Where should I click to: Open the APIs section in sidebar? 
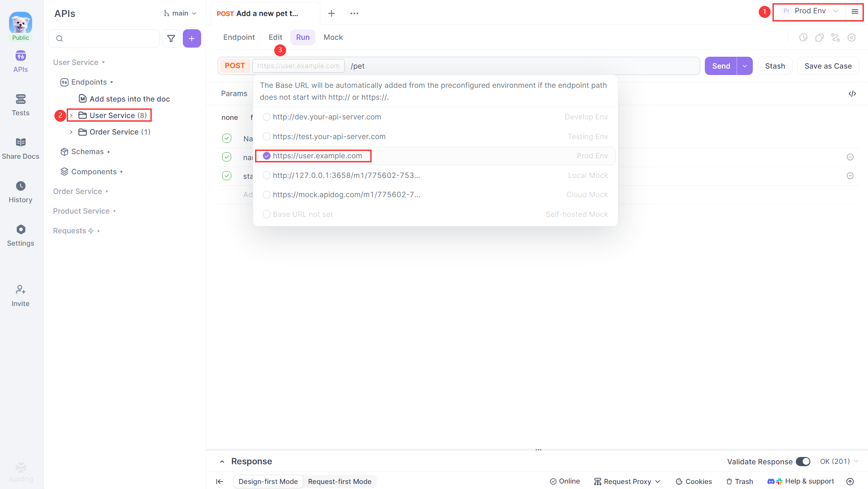pos(21,62)
